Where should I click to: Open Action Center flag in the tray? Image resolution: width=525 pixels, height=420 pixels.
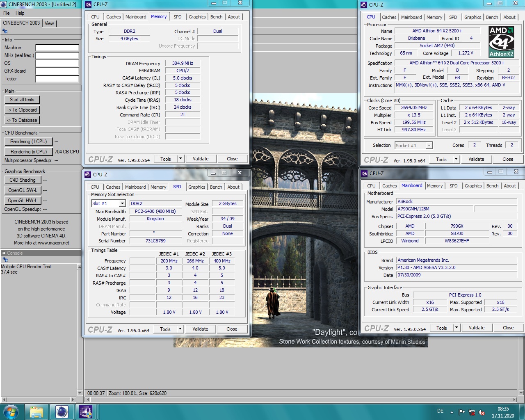[x=462, y=412]
